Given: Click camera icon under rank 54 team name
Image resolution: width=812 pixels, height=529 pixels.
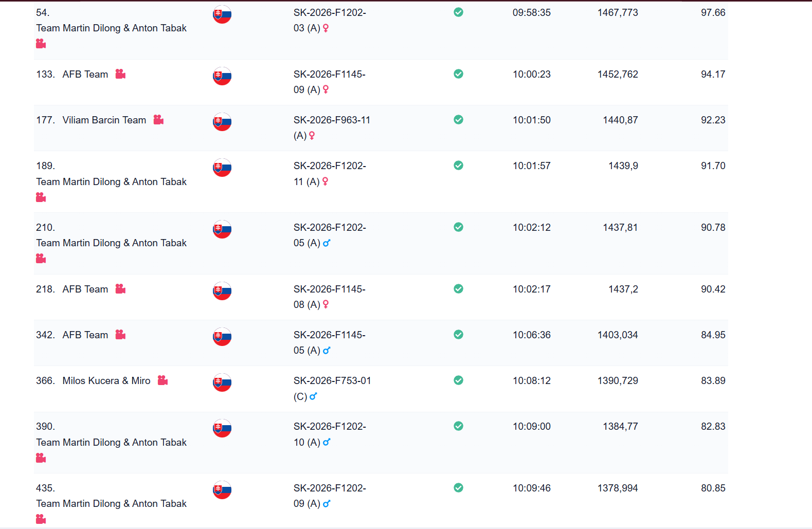Looking at the screenshot, I should 41,44.
